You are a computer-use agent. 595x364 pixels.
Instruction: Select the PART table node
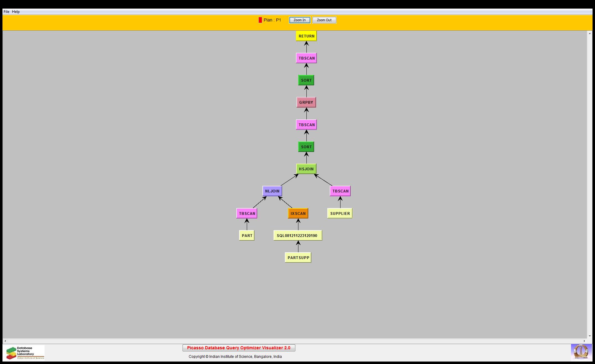247,235
